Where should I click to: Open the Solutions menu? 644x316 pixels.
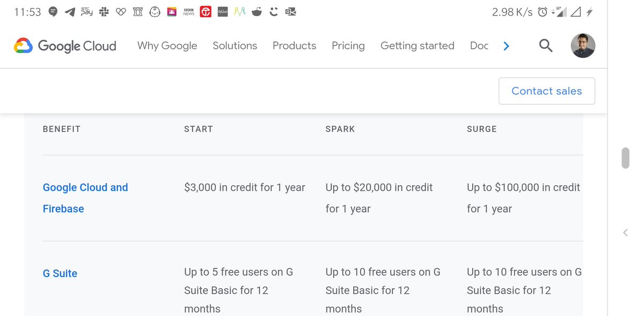pyautogui.click(x=235, y=46)
